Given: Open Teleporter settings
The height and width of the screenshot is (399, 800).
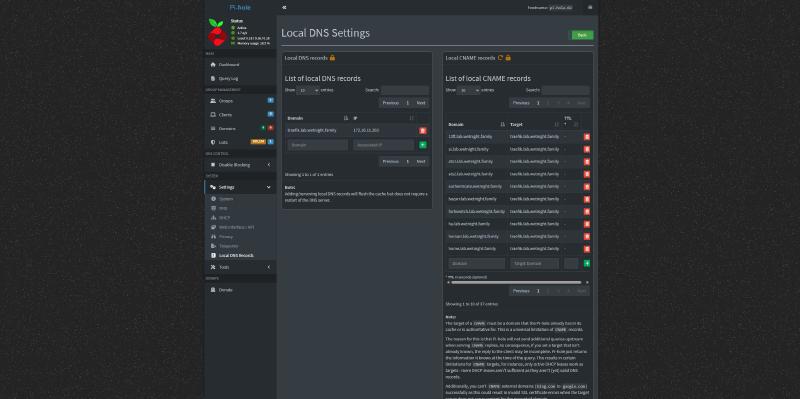Looking at the screenshot, I should [x=240, y=246].
